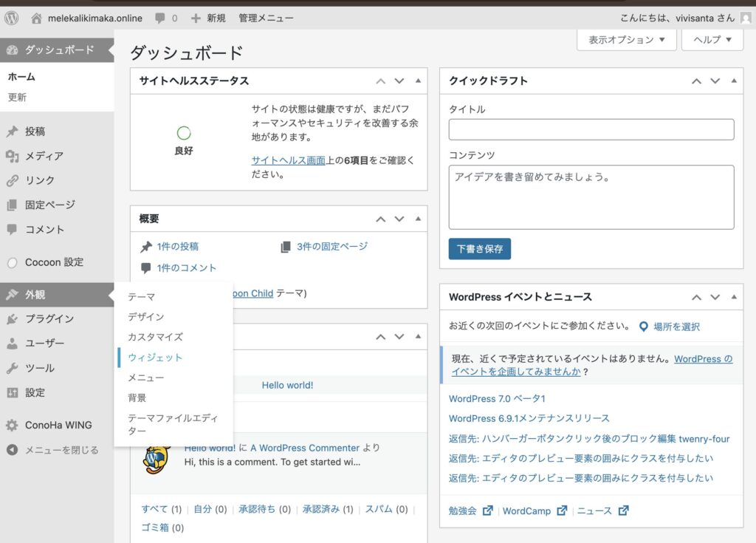
Task: Click the コンテンツ textarea in Quick Draft
Action: [591, 197]
